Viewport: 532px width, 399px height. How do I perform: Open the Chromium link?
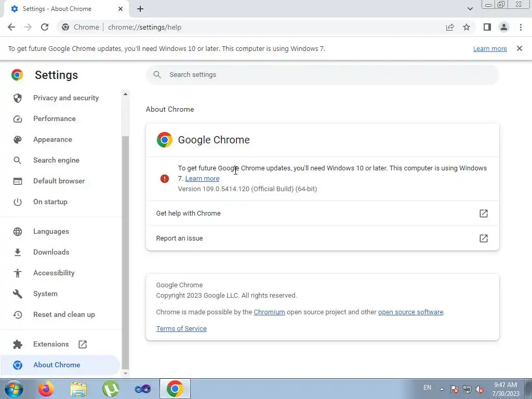click(x=270, y=312)
